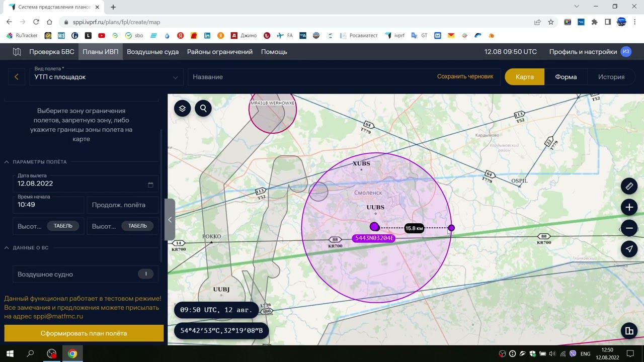
Task: Open the bottom-right map panel icon
Action: pyautogui.click(x=629, y=330)
